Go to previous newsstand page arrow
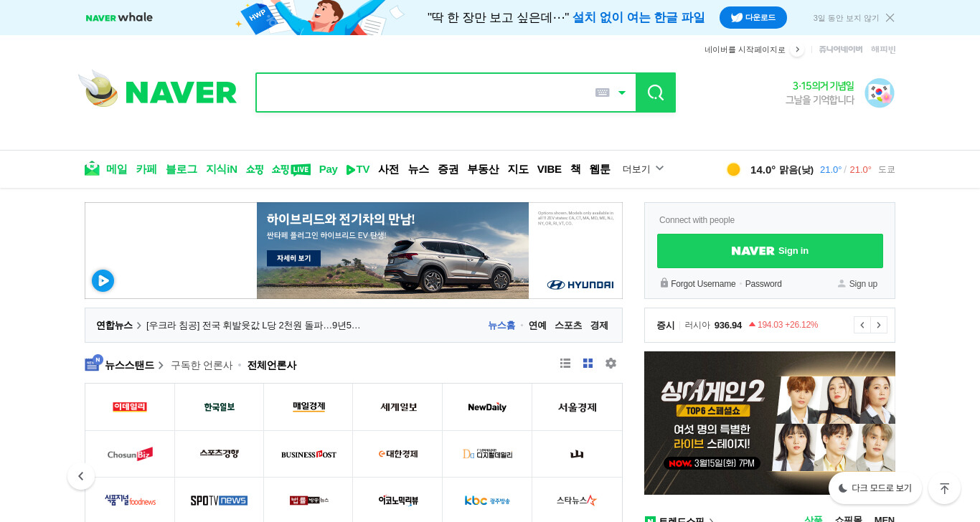This screenshot has height=522, width=980. pyautogui.click(x=81, y=476)
